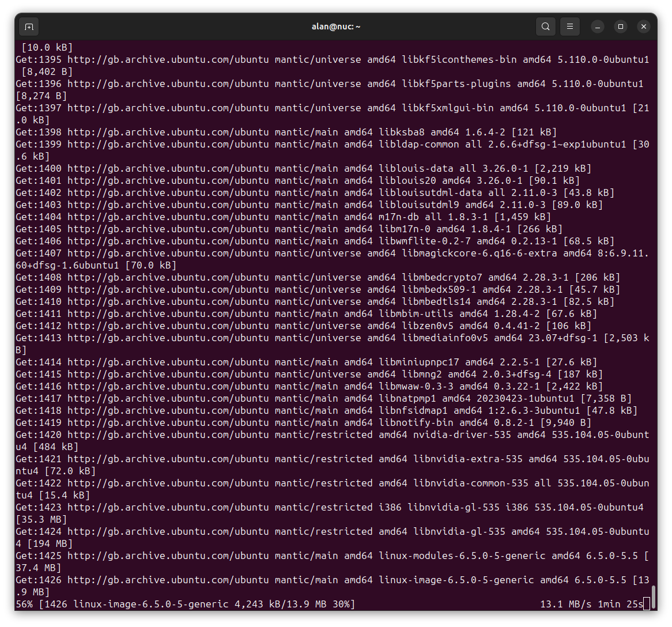Click the nvidia-driver-535 package name
Screen dimensions: 672x627
coord(462,435)
